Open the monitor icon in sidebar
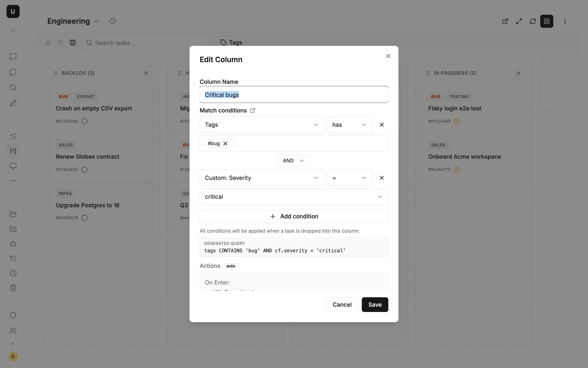Screen dimensions: 588x368 (x=13, y=166)
